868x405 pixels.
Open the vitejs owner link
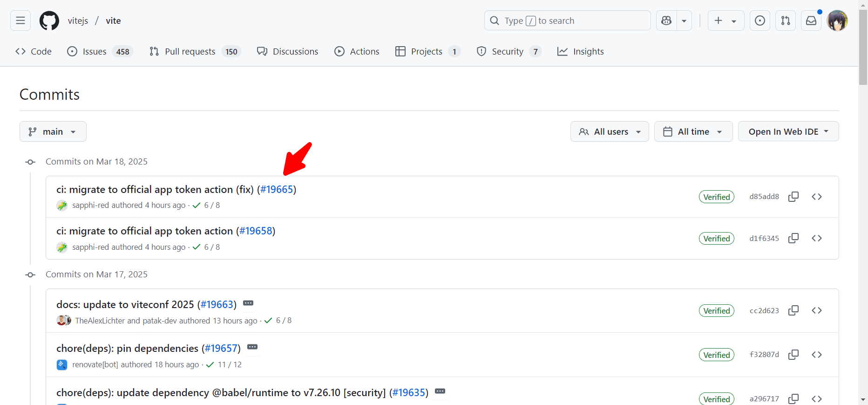[78, 21]
